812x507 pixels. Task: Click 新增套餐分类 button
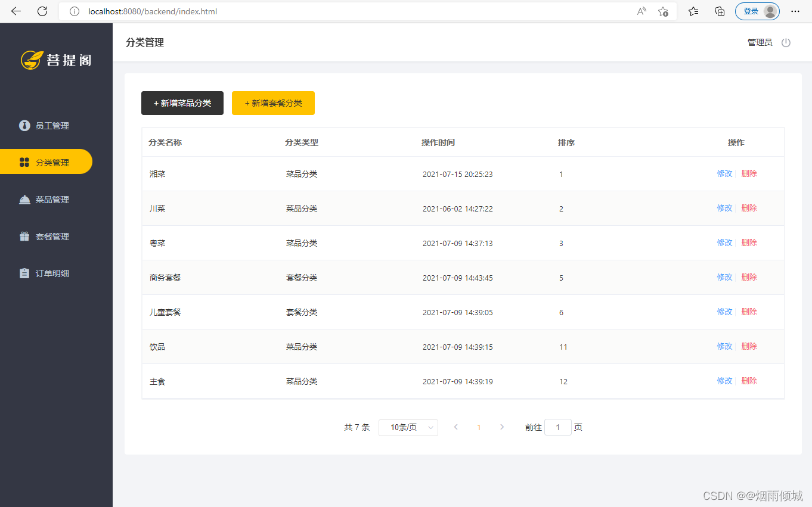point(273,103)
